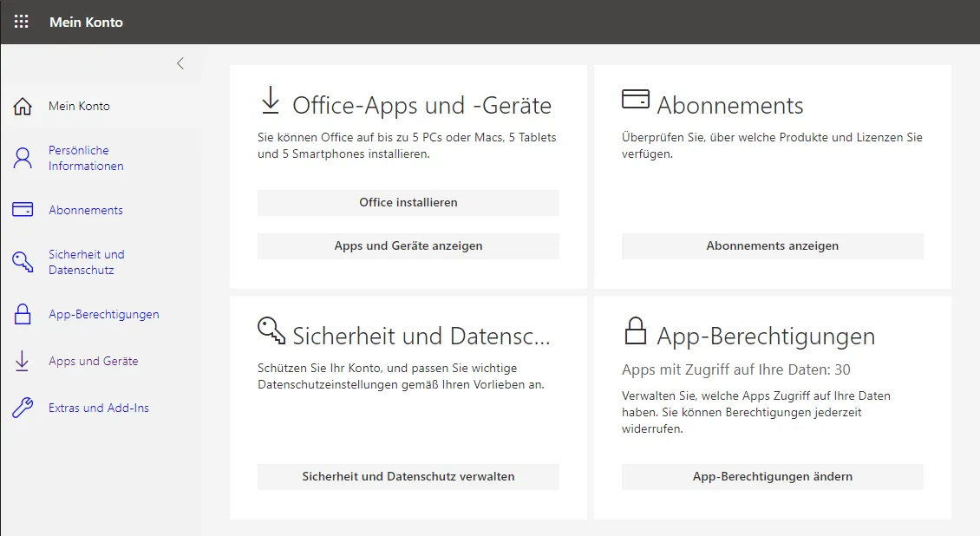
Task: Click the card icon for Abonnements in sidebar
Action: (x=23, y=209)
